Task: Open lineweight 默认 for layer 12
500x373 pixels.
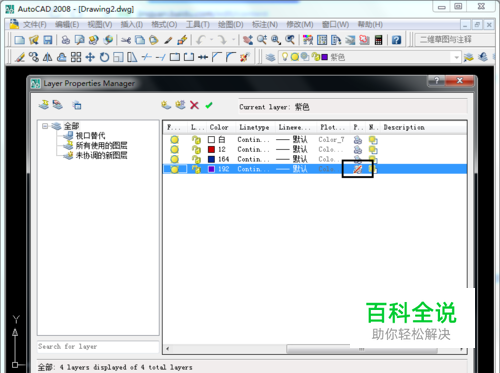Action: pos(292,149)
